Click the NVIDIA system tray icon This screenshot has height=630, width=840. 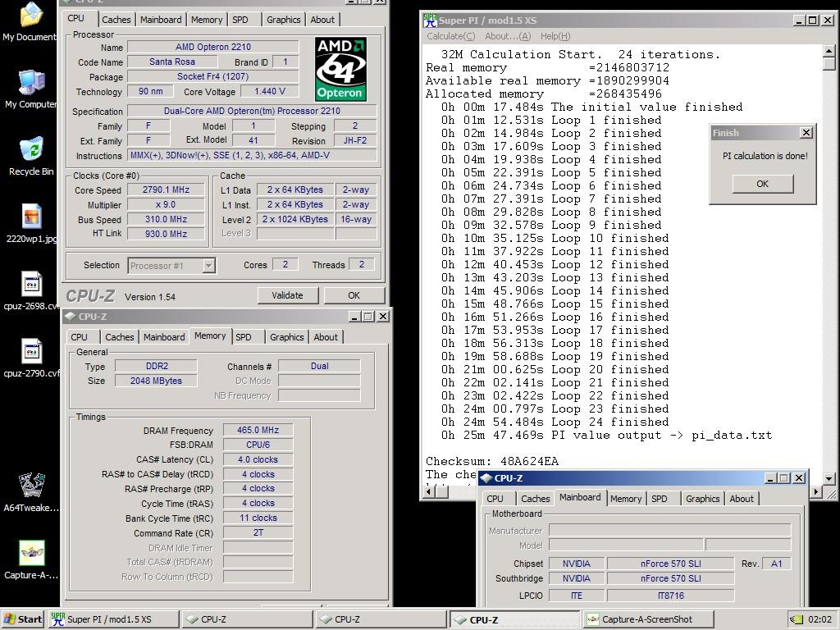pyautogui.click(x=797, y=619)
